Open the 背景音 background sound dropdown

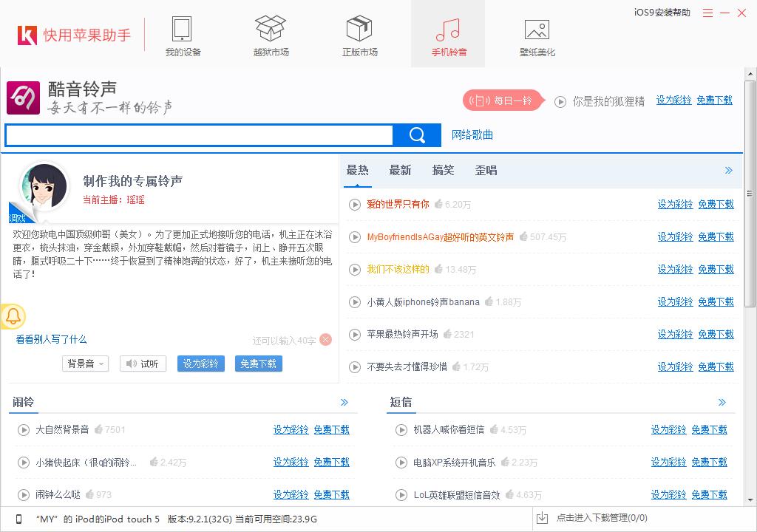coord(84,364)
